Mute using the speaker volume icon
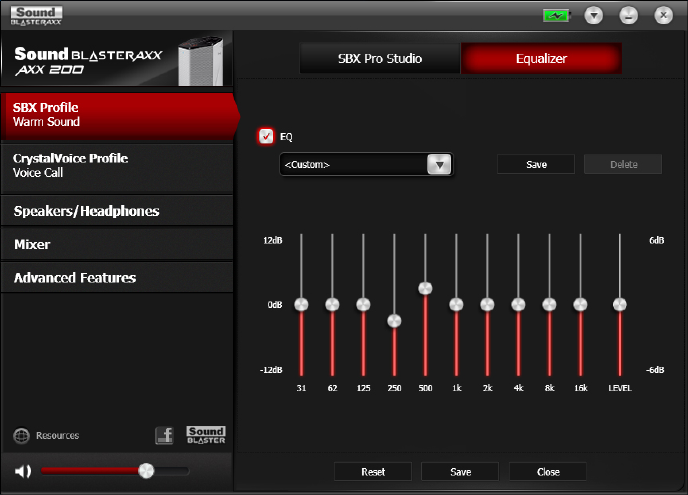Image resolution: width=688 pixels, height=495 pixels. coord(23,471)
